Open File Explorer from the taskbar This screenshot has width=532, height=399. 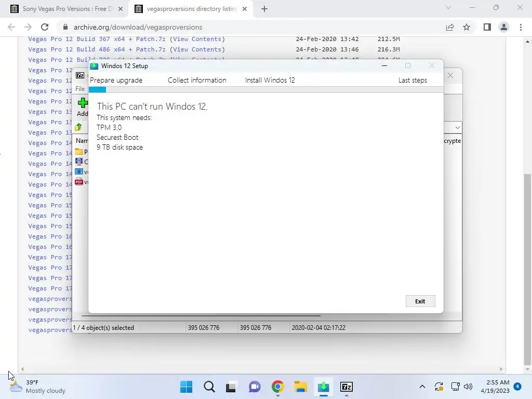pyautogui.click(x=301, y=387)
